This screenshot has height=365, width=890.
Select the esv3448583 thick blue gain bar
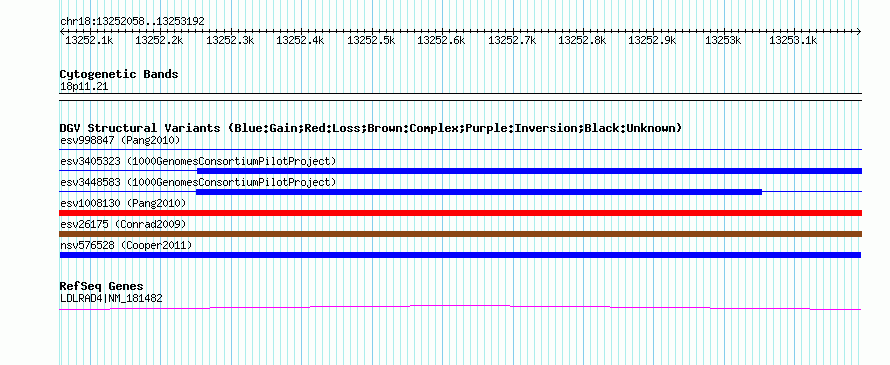[x=478, y=192]
